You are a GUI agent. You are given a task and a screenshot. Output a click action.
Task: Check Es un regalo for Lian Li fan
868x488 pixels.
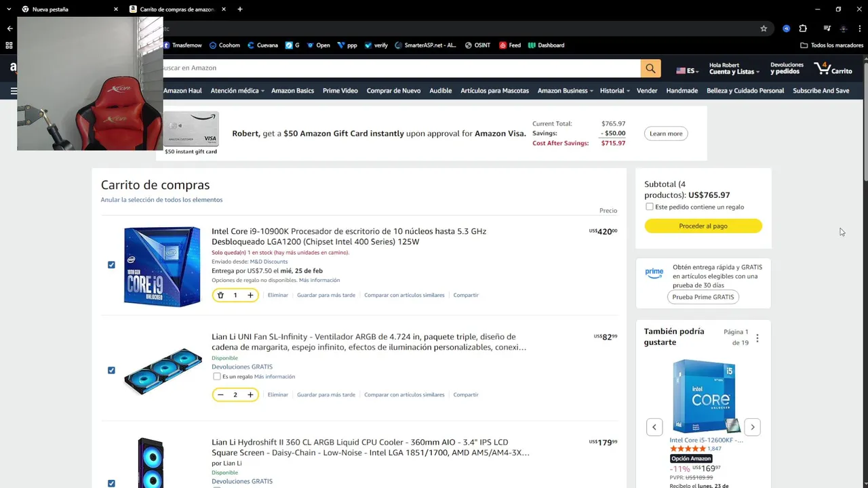pyautogui.click(x=217, y=376)
